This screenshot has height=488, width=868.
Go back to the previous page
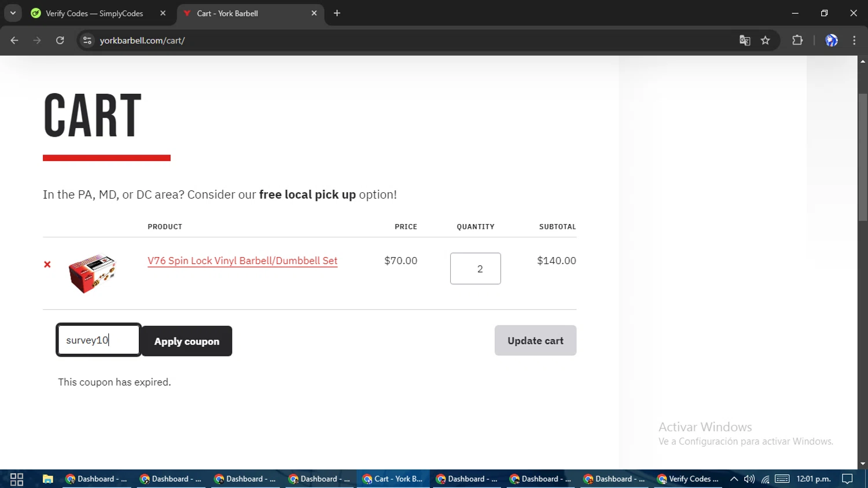tap(14, 41)
